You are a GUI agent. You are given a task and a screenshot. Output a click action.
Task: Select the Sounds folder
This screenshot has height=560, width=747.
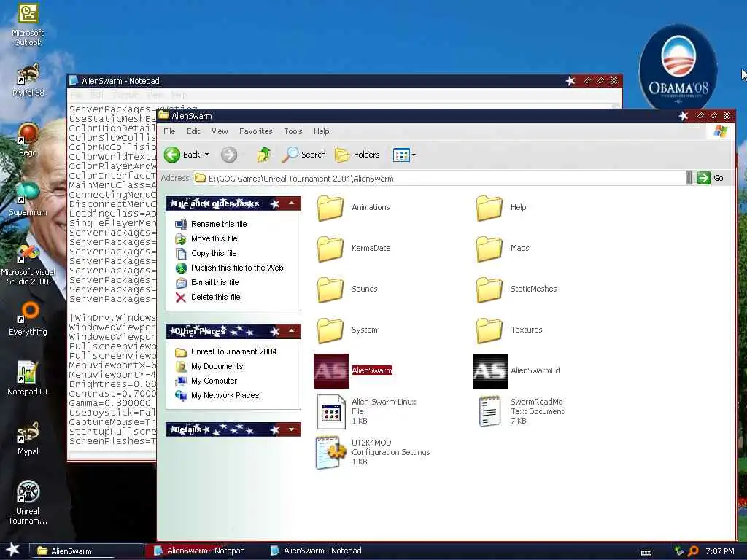click(347, 289)
